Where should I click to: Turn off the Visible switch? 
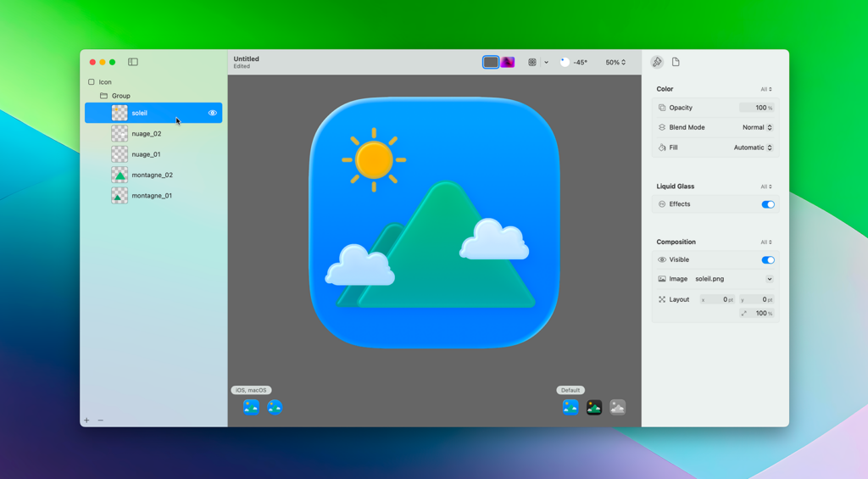(767, 260)
